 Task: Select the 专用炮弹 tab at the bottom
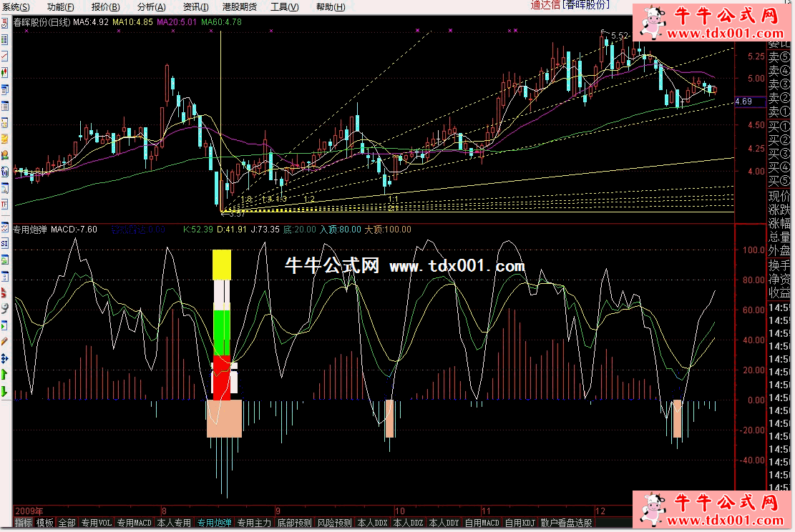[x=215, y=523]
